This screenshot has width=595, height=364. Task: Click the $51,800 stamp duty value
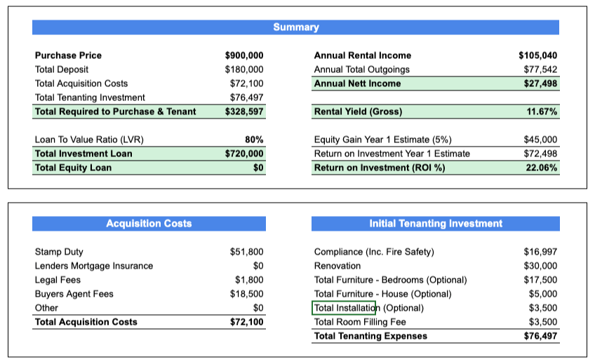pos(247,252)
